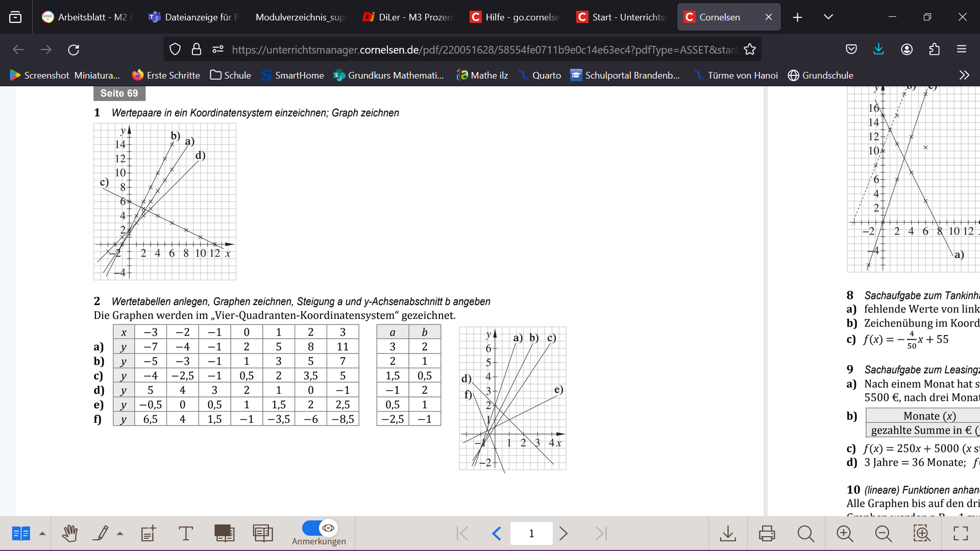
Task: Show more bookmarks with the chevron
Action: [x=964, y=76]
